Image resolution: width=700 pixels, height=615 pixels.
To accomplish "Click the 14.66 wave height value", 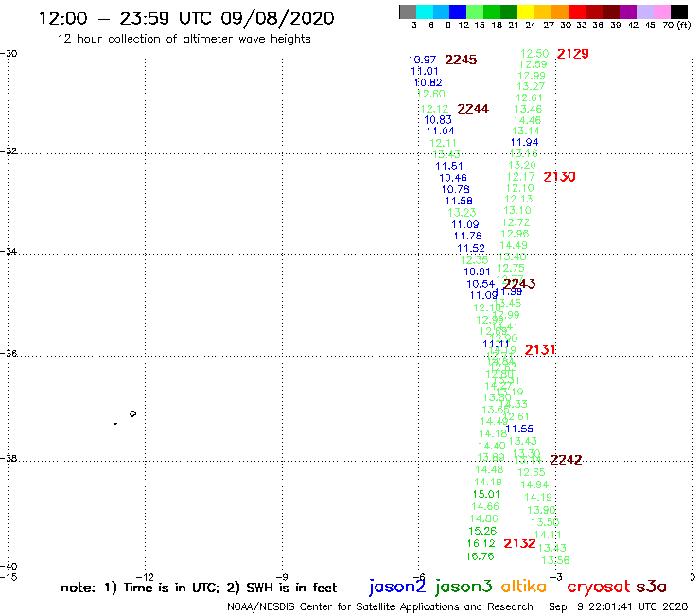I will [x=485, y=506].
